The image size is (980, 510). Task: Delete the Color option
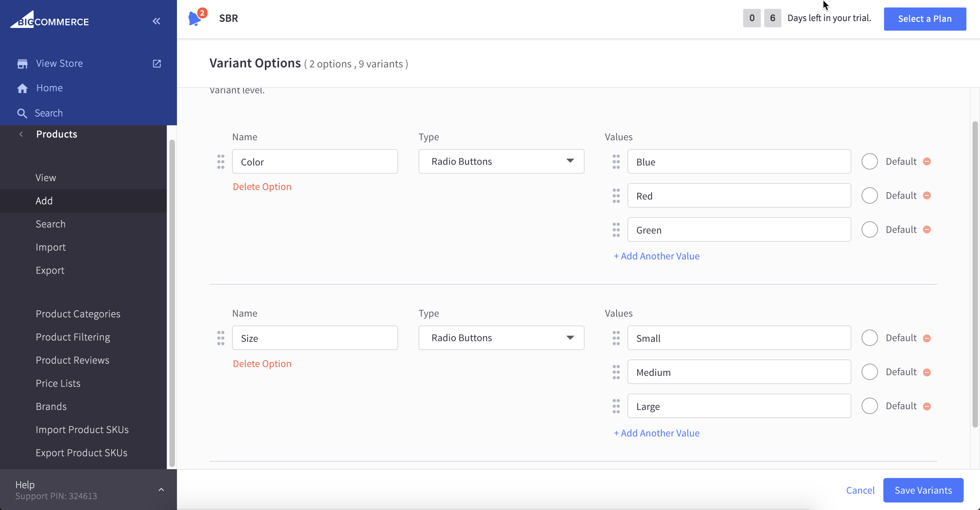[262, 187]
